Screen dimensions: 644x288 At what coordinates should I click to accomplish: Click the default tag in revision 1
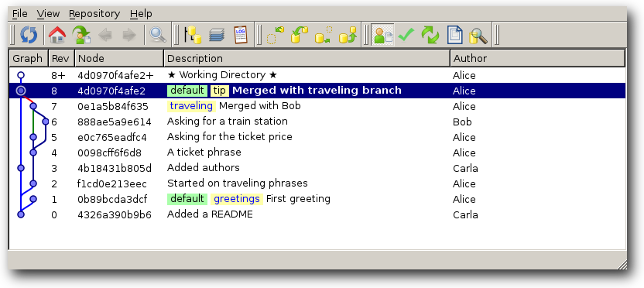click(x=187, y=199)
